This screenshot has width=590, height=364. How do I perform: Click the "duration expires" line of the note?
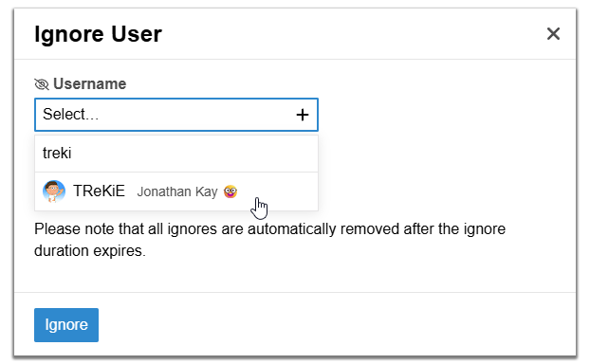coord(90,251)
